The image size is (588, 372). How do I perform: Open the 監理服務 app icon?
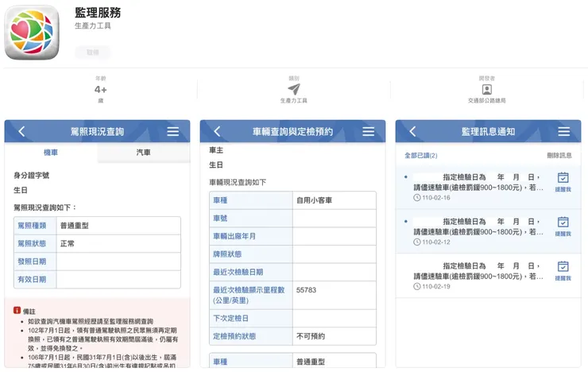point(32,33)
